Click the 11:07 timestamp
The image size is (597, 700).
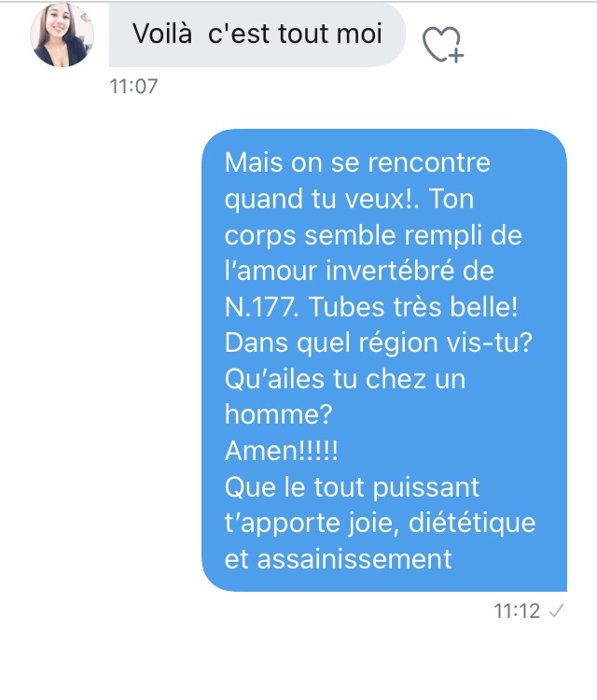pos(133,87)
